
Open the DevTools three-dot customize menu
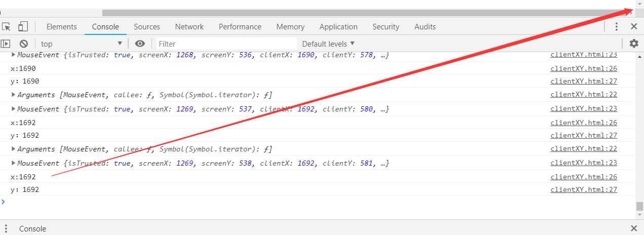pos(617,27)
